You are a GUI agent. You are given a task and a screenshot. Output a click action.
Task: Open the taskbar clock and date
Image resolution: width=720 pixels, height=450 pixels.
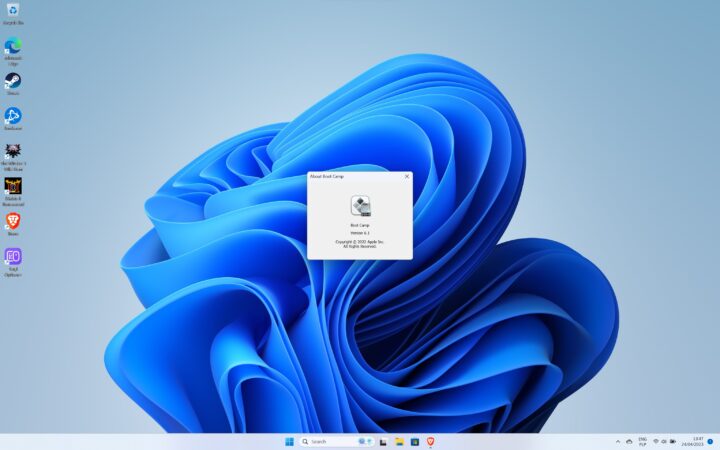(692, 442)
